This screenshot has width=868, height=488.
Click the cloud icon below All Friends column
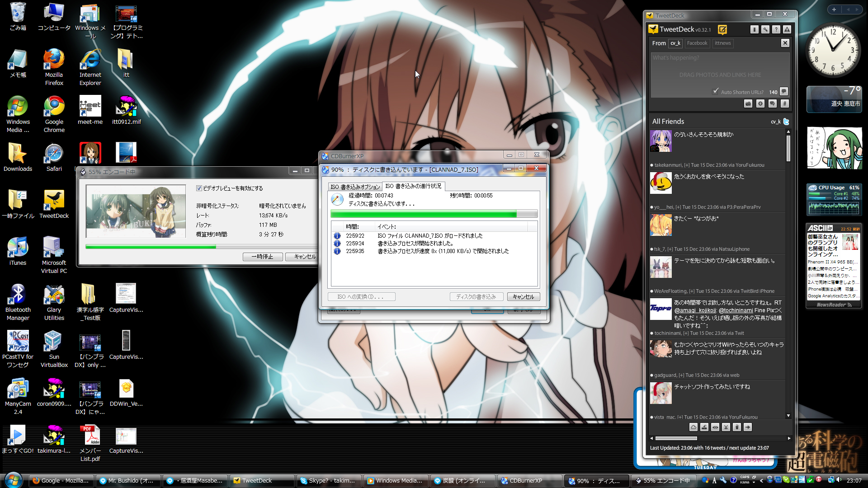[693, 427]
